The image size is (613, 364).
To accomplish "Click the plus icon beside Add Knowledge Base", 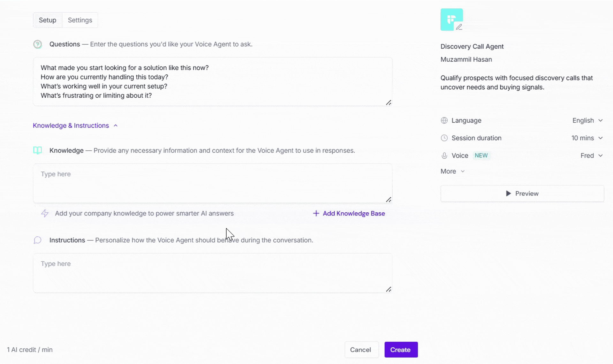I will tap(316, 213).
